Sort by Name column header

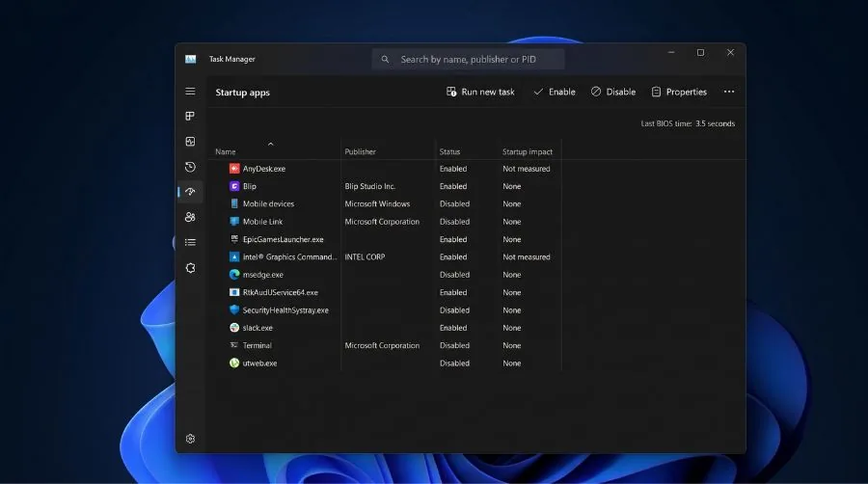point(226,151)
